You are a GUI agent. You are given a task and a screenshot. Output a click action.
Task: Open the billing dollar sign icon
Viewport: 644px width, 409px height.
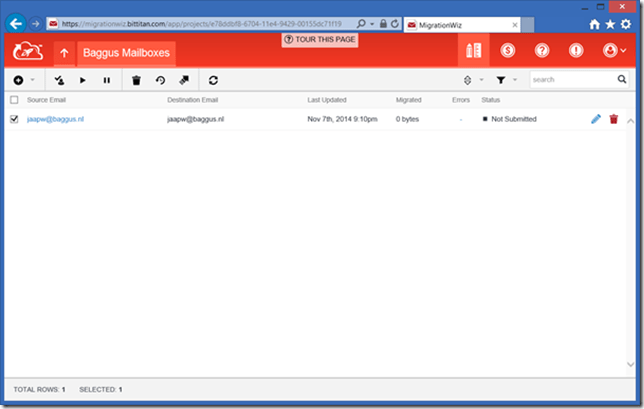coord(508,50)
